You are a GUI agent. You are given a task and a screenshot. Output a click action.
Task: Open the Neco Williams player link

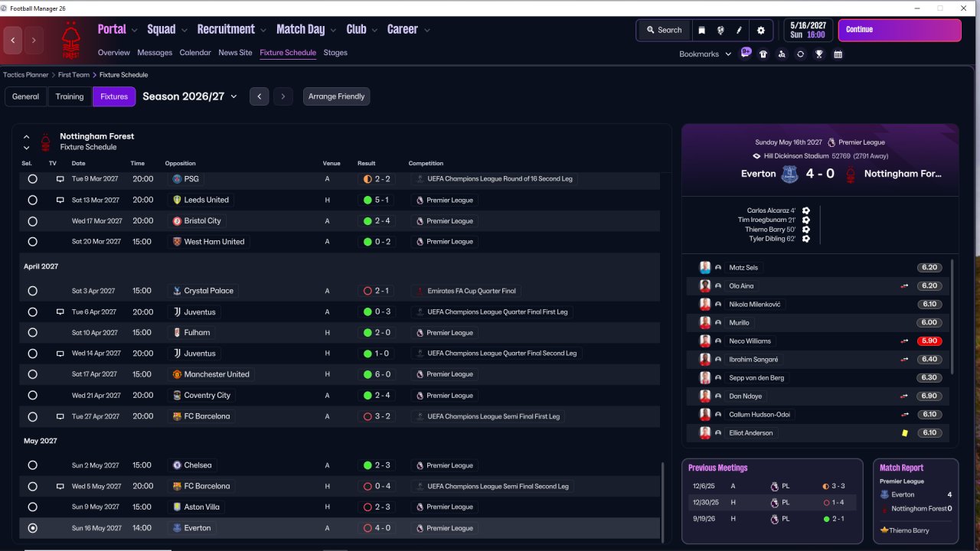[x=750, y=341]
